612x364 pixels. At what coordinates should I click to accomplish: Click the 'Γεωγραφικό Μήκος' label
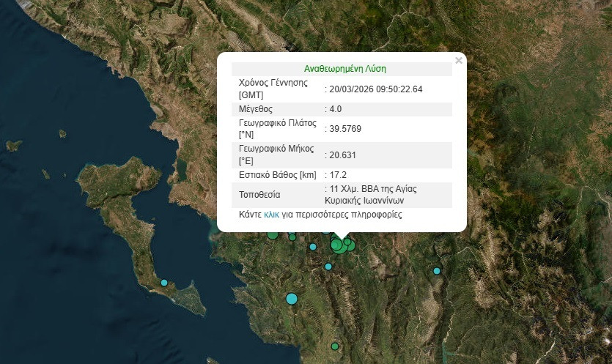(276, 149)
